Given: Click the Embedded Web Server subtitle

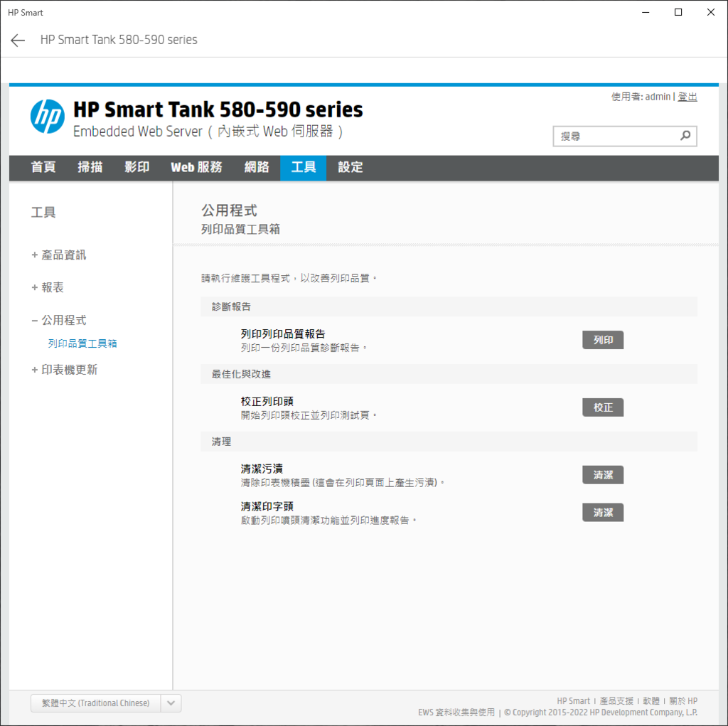Looking at the screenshot, I should (208, 132).
